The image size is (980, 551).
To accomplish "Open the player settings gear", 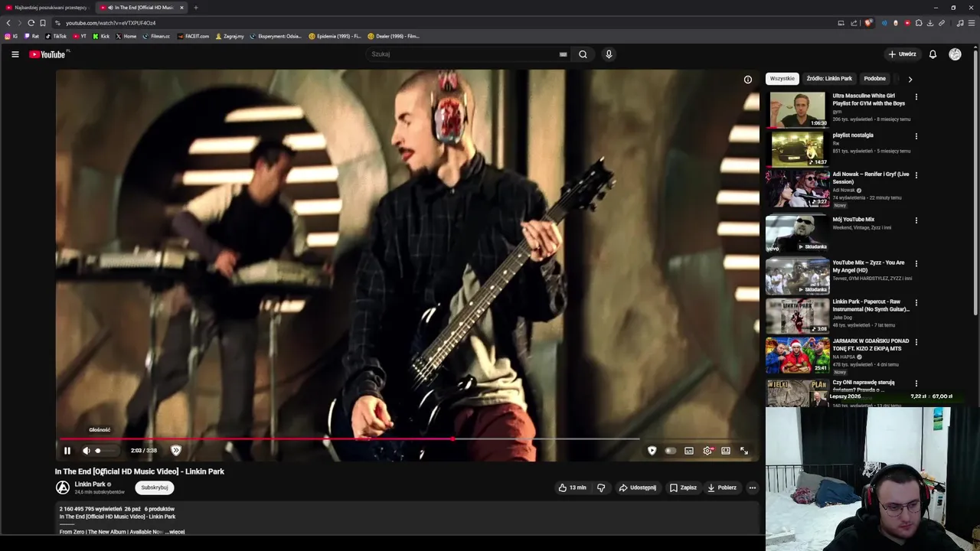I will coord(707,451).
